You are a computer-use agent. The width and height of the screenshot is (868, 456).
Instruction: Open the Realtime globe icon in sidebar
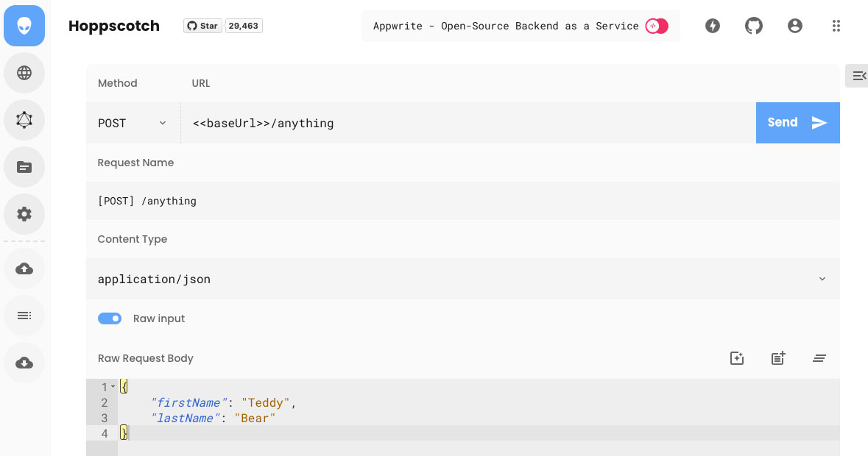pyautogui.click(x=24, y=73)
